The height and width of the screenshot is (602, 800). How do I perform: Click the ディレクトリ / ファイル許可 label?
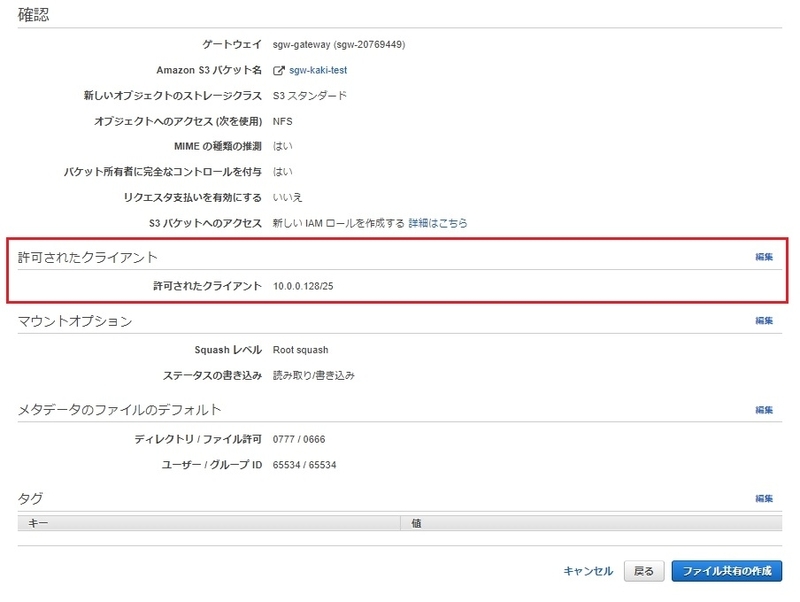(x=198, y=439)
